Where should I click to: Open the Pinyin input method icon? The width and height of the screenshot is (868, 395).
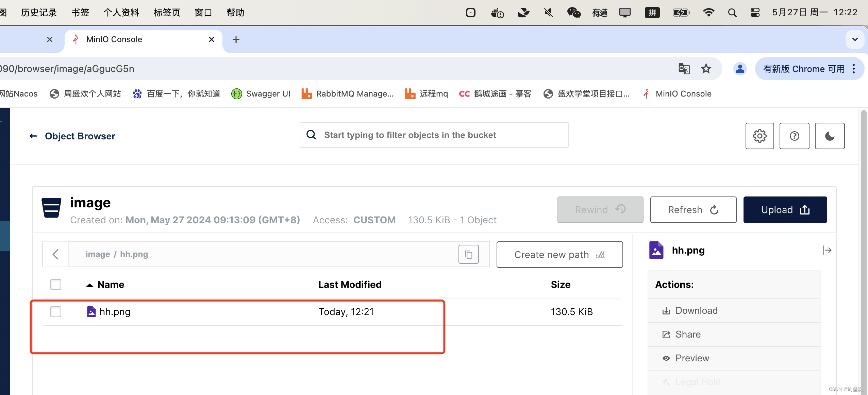652,13
